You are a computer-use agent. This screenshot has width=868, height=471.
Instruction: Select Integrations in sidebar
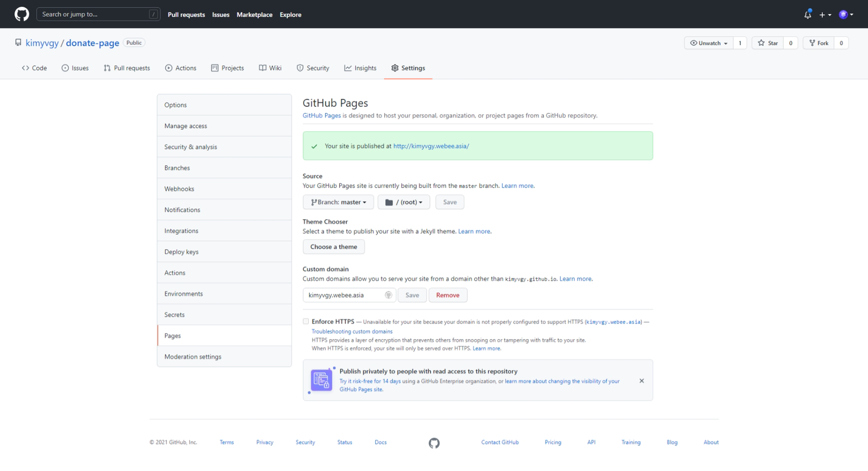(x=224, y=231)
